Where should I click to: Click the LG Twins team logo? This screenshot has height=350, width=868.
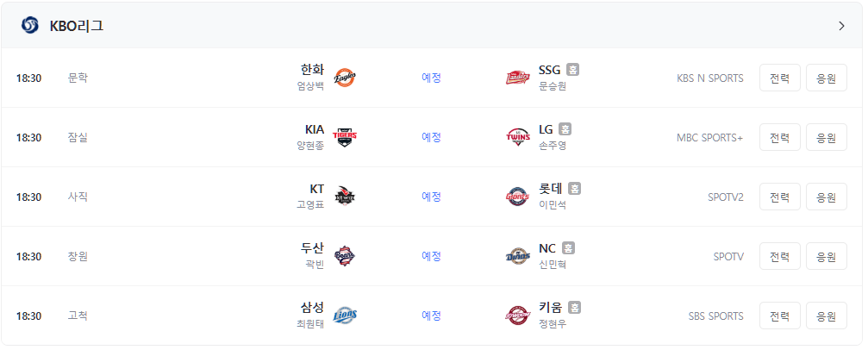click(517, 137)
